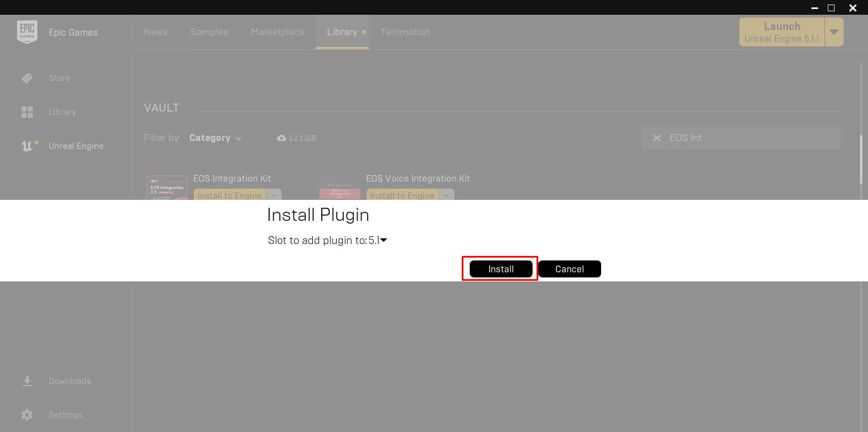Click the Library grid icon in sidebar

(x=27, y=112)
